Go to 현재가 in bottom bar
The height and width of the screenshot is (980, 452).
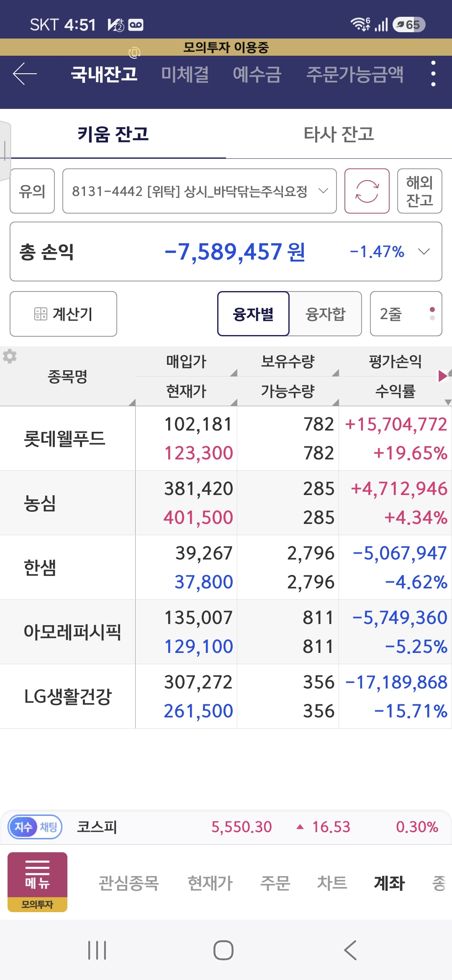pos(210,883)
